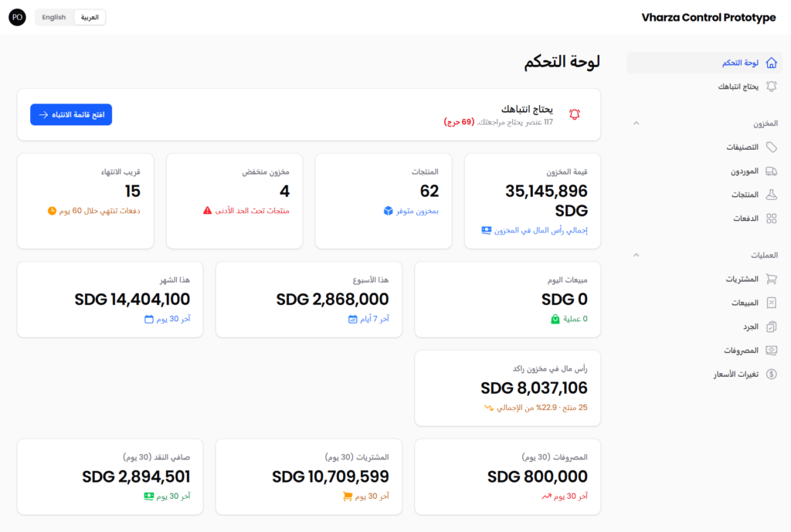Click the truck icon for الموردون
This screenshot has width=791, height=532.
point(771,171)
